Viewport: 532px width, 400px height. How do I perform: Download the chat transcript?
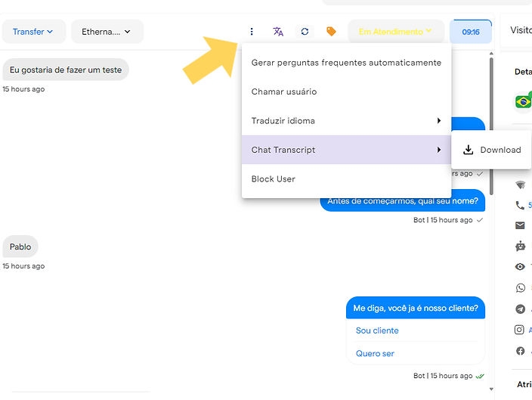pyautogui.click(x=492, y=150)
